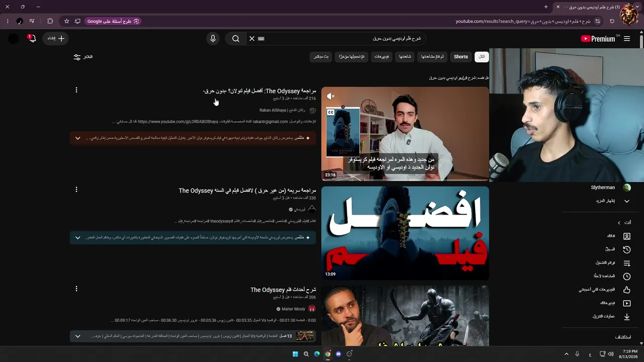This screenshot has width=644, height=362.
Task: Open options menu for 'شرح أحداث فلم' video
Action: pyautogui.click(x=76, y=289)
